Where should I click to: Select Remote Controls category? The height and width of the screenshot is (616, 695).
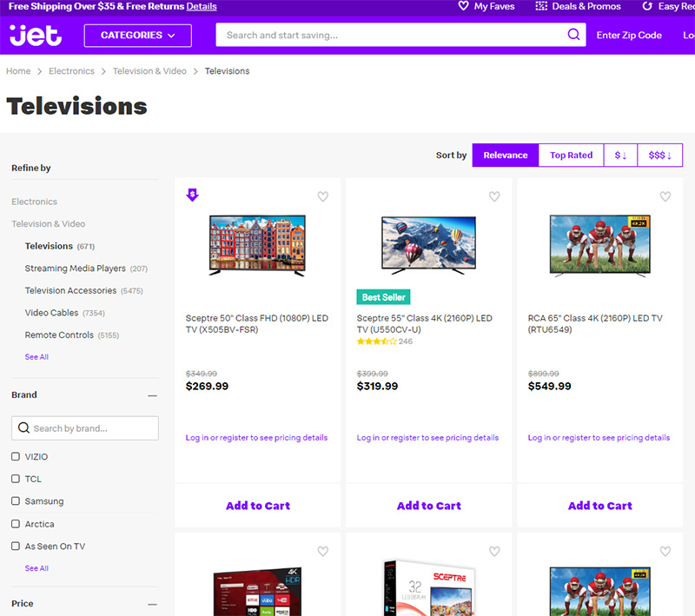pos(72,334)
